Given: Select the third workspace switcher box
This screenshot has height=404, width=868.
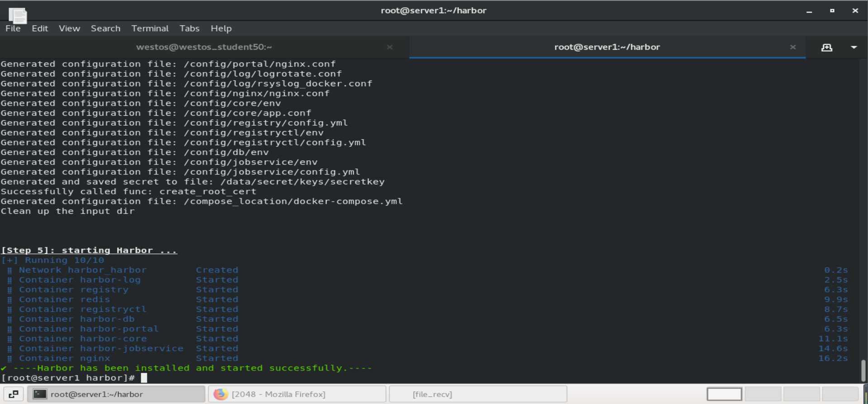Looking at the screenshot, I should point(802,394).
